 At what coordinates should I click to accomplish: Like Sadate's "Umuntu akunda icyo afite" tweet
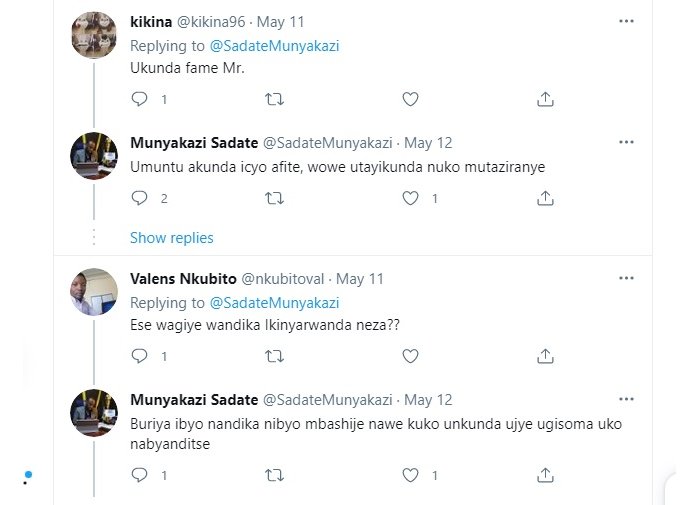click(x=409, y=198)
